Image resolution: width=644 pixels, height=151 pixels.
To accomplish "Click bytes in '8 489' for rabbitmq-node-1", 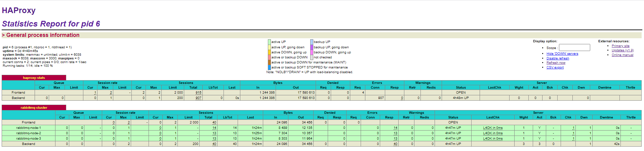I will point(283,128).
